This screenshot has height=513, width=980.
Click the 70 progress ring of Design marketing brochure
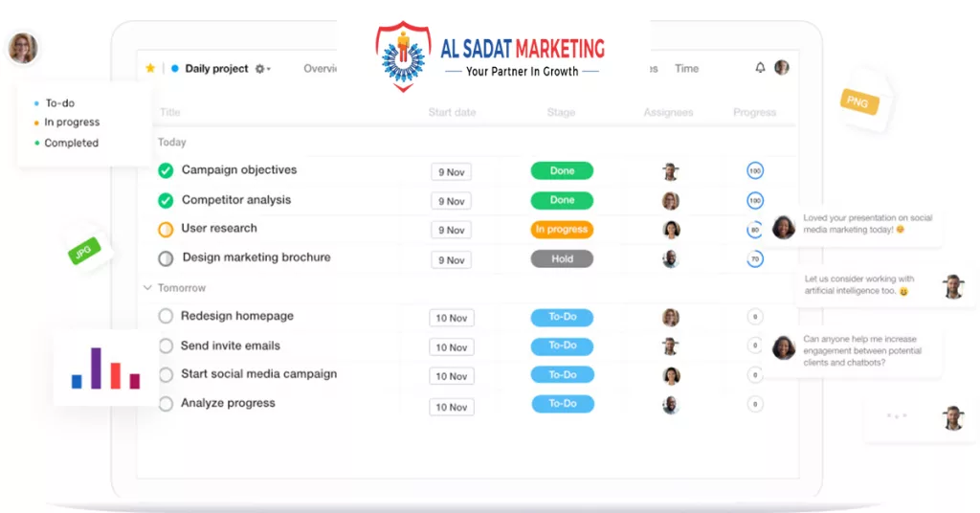click(755, 258)
